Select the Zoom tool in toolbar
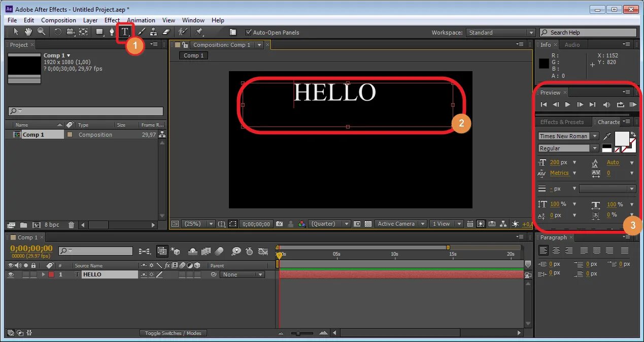 pos(41,32)
